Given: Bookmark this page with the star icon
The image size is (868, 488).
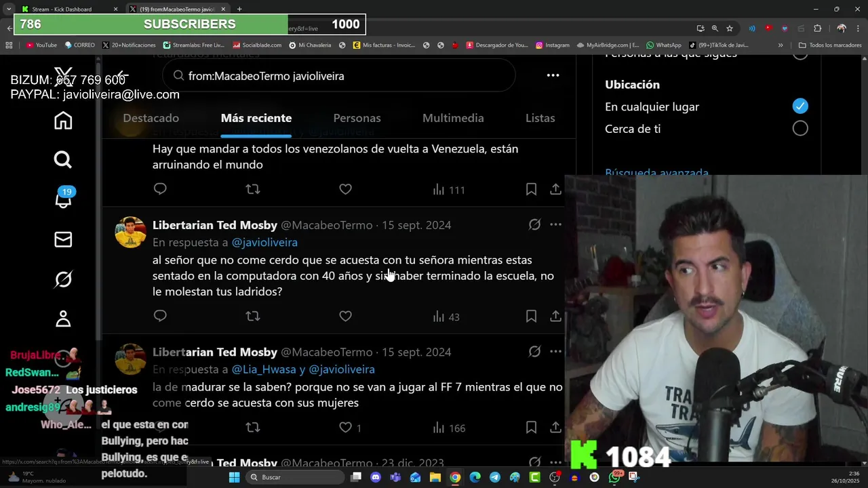Looking at the screenshot, I should click(730, 28).
